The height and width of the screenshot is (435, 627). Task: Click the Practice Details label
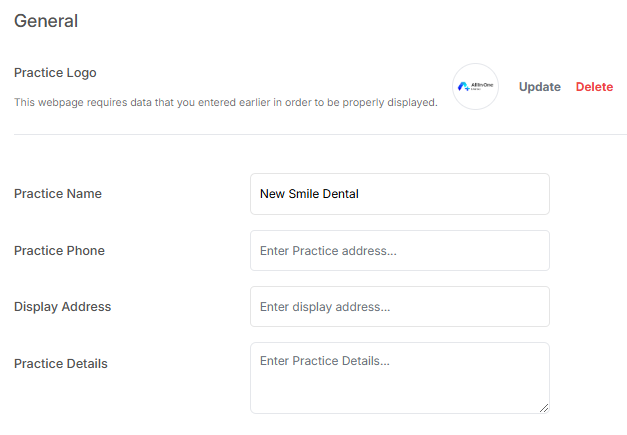point(61,363)
